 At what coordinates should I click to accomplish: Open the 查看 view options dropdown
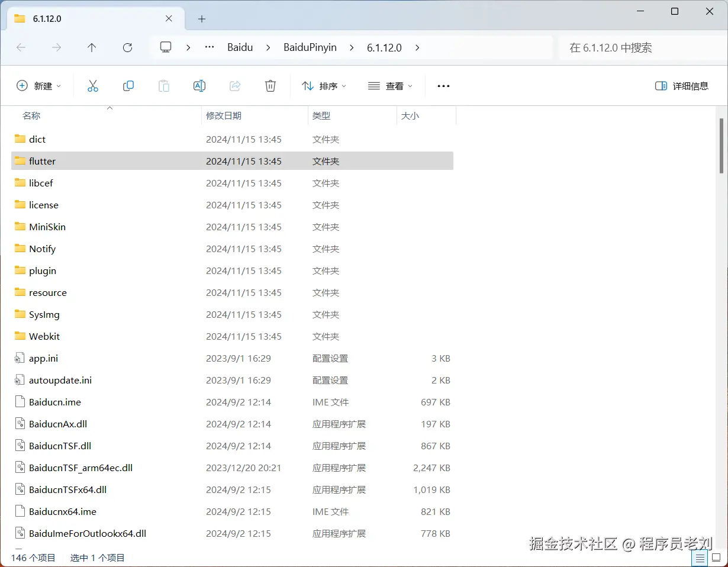pos(390,86)
